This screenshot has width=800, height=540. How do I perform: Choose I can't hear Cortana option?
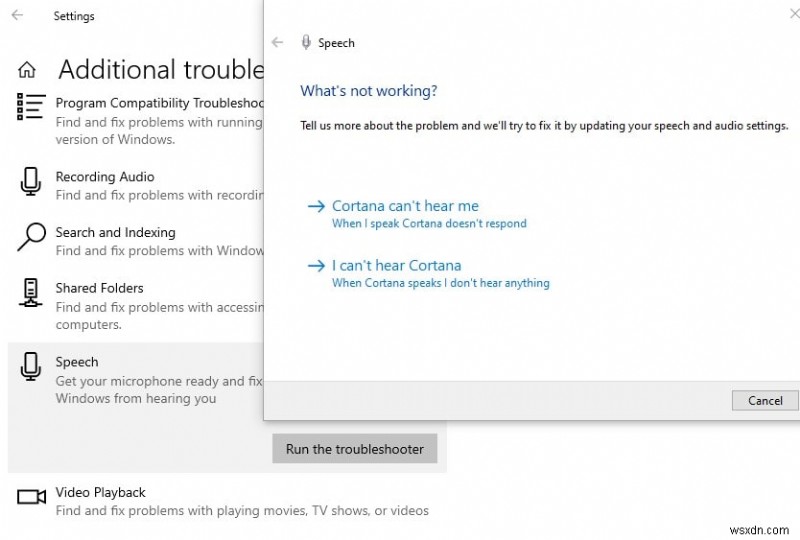tap(396, 266)
